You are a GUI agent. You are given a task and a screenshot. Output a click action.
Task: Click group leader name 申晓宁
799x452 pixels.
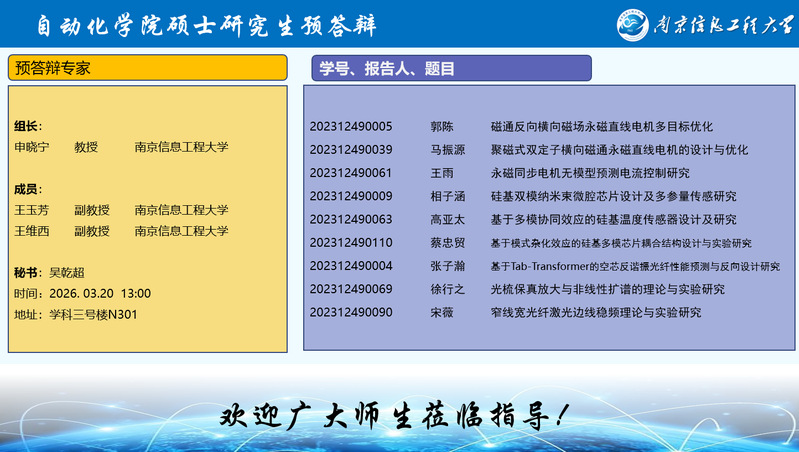tap(32, 147)
